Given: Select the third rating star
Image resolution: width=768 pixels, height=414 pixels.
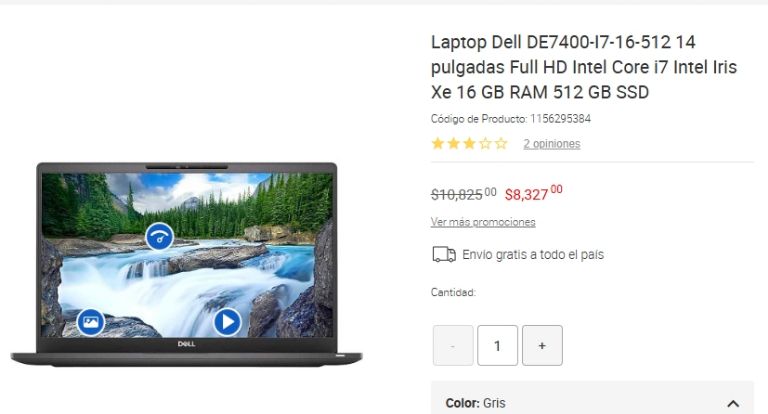Looking at the screenshot, I should click(469, 144).
